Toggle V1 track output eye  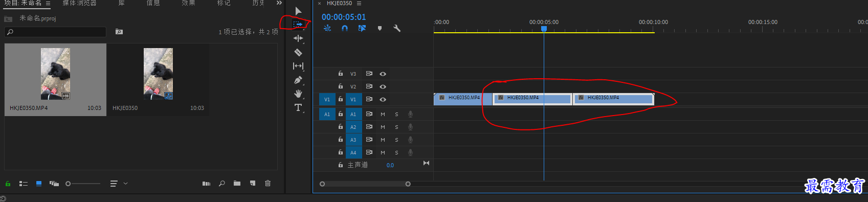coord(383,99)
